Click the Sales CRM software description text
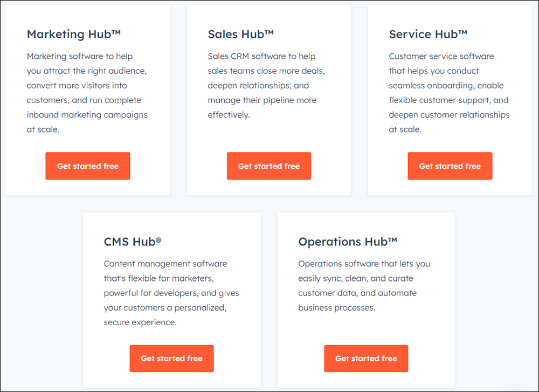This screenshot has height=392, width=539. tap(266, 86)
